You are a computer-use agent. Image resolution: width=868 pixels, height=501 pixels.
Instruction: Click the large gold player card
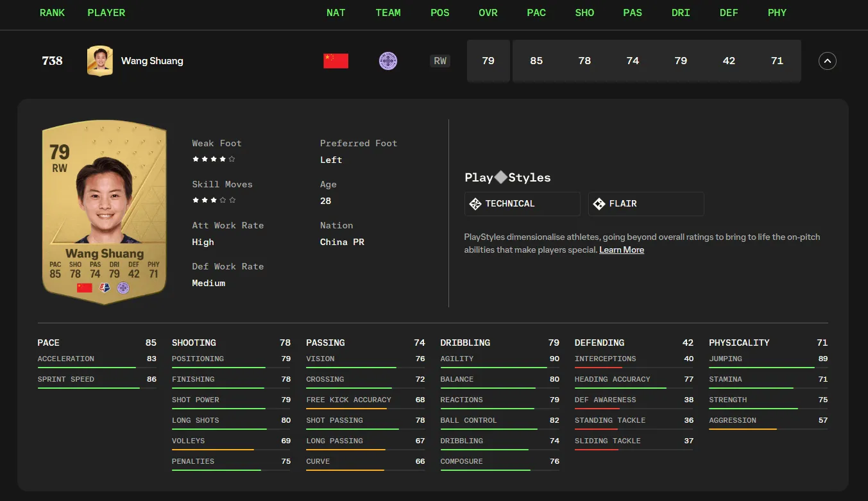coord(104,212)
